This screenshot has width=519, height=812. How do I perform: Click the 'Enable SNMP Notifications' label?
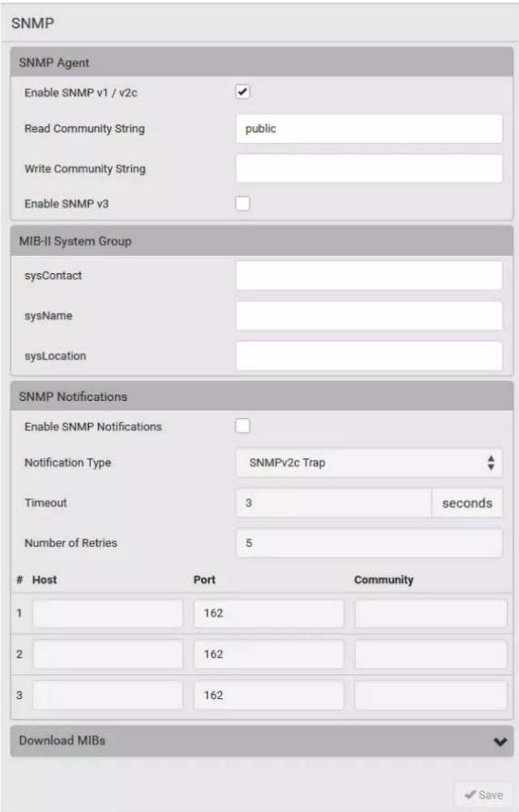[94, 426]
